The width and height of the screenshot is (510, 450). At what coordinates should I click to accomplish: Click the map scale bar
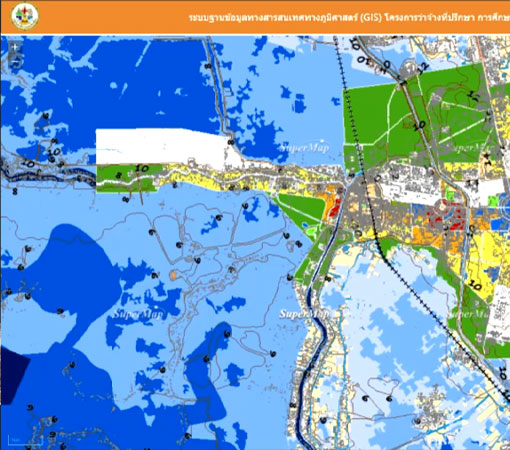pyautogui.click(x=25, y=440)
